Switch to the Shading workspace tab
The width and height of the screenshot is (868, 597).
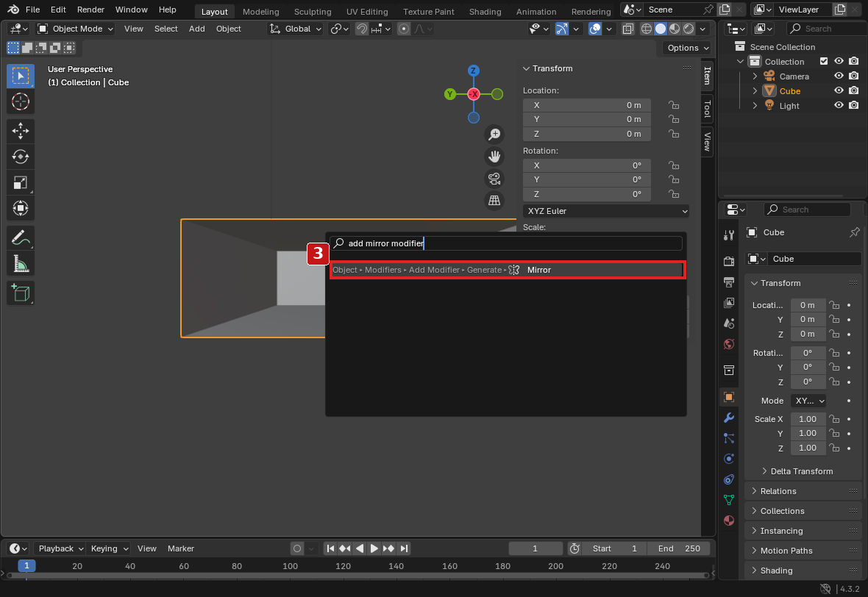click(485, 11)
